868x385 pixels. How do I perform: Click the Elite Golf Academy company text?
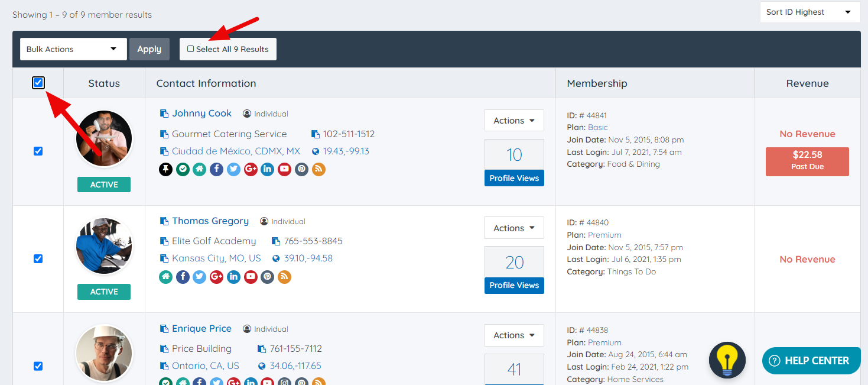pos(214,241)
